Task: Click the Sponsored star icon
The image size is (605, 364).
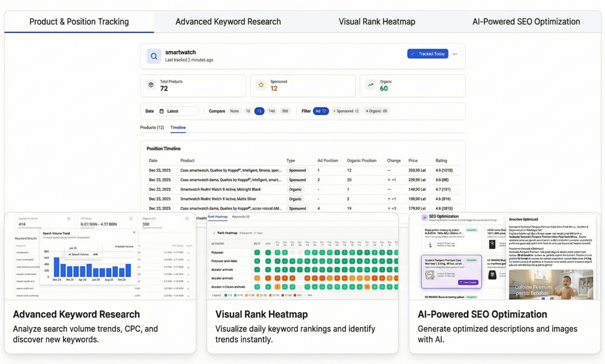Action: [x=261, y=85]
